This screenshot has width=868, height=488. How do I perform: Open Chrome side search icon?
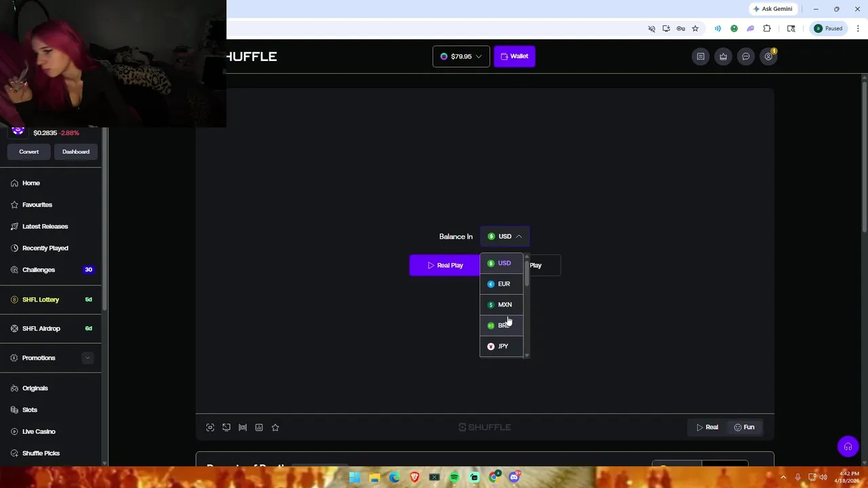(x=791, y=28)
